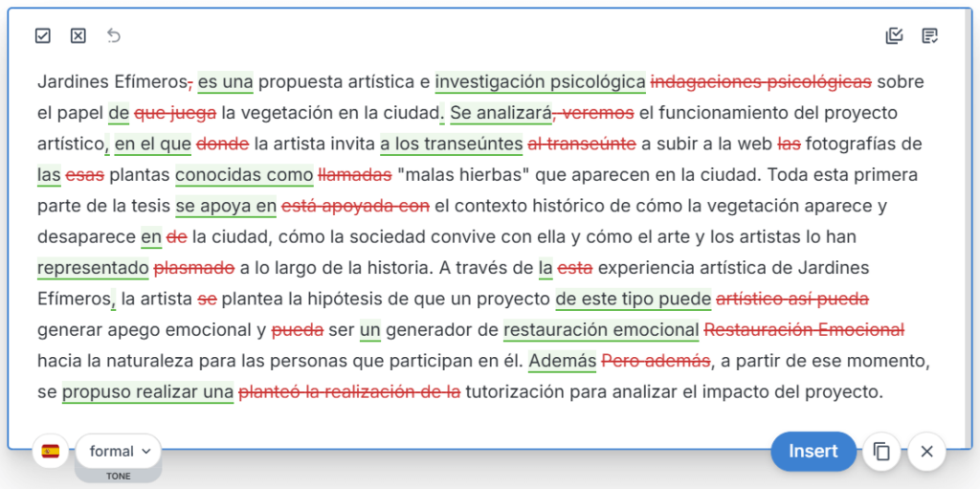
Task: Click the reject all changes X-box icon
Action: click(x=78, y=36)
